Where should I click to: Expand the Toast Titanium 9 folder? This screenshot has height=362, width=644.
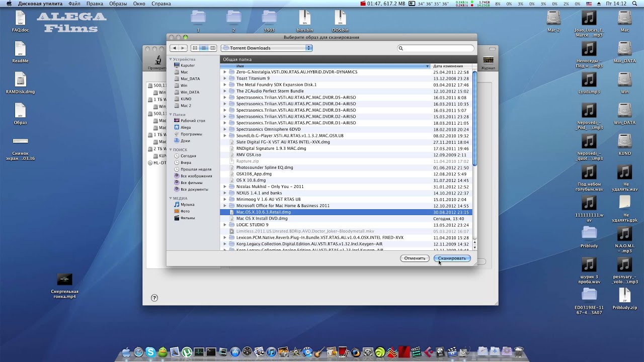click(x=225, y=78)
